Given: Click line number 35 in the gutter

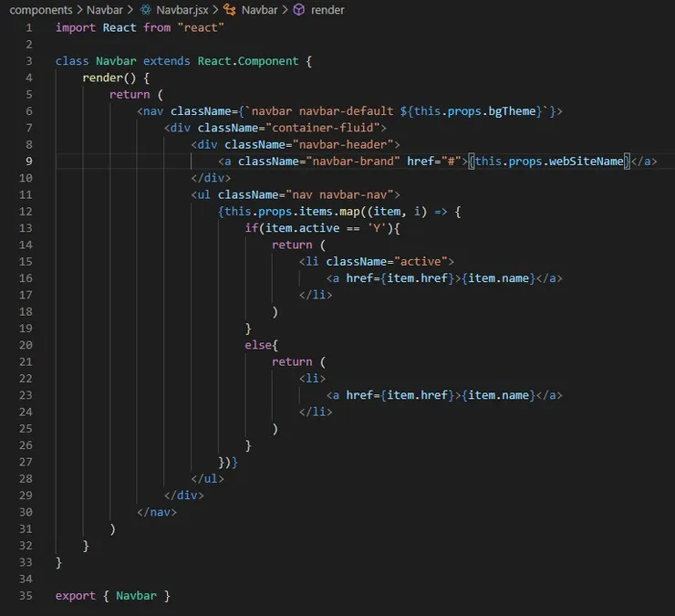Looking at the screenshot, I should point(26,596).
